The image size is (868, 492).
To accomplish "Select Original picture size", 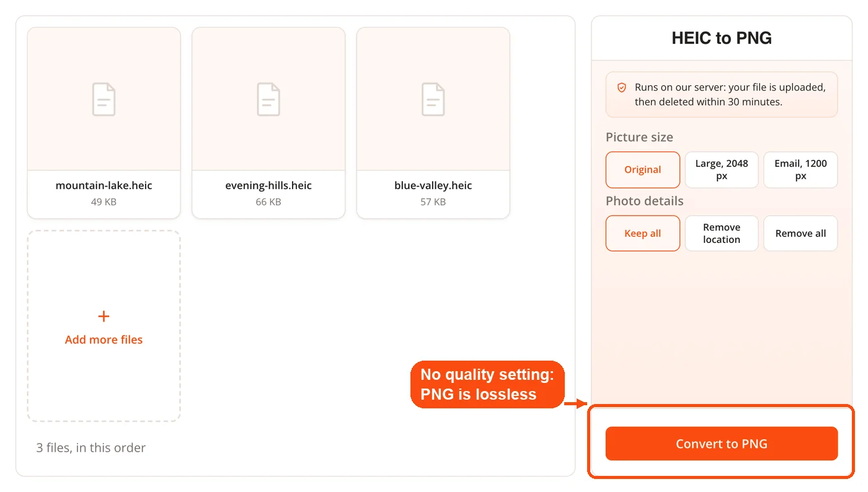I will (x=643, y=170).
